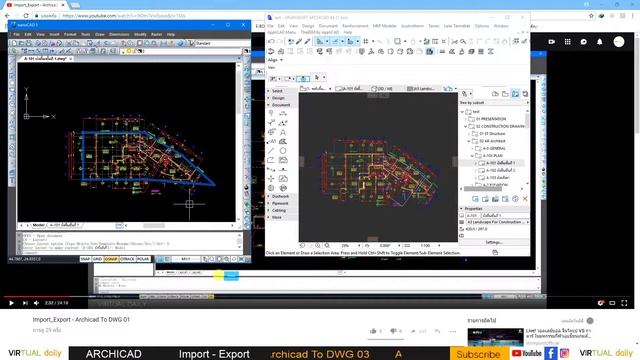
Task: Click the red delete X in navigator
Action: 525,199
